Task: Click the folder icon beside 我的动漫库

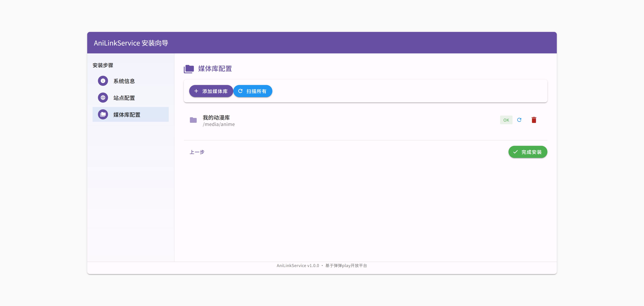Action: coord(193,120)
